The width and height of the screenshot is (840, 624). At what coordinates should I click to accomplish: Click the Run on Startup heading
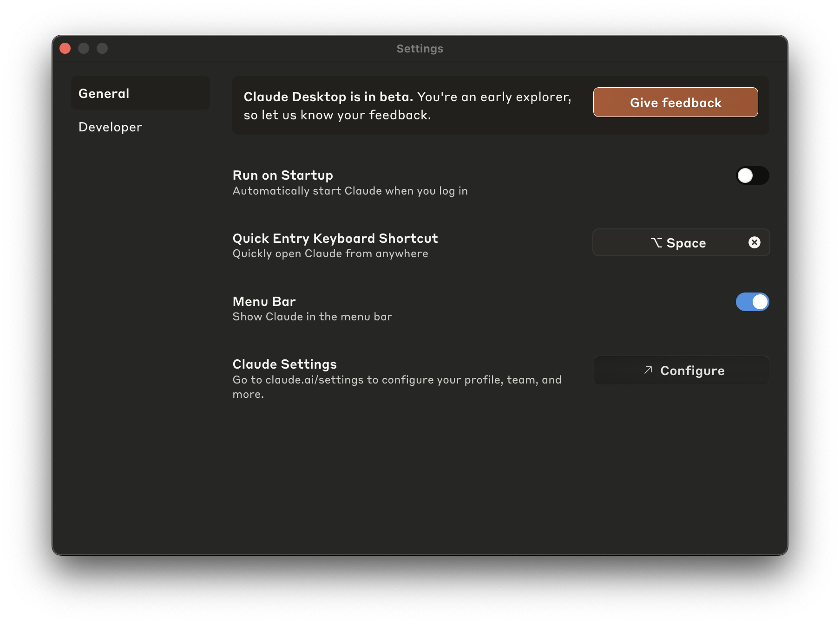point(283,175)
